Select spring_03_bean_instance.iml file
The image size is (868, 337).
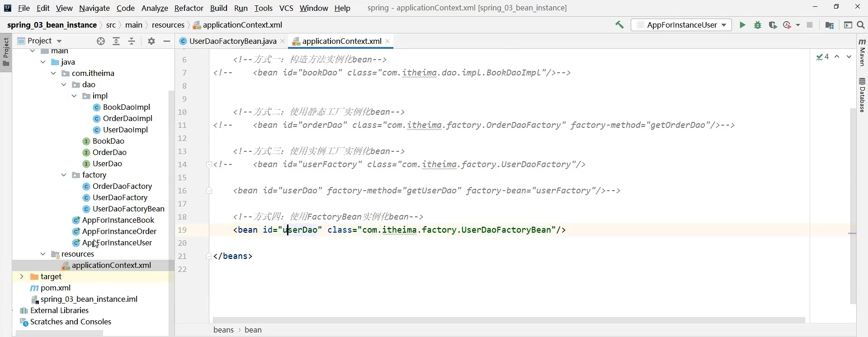(89, 299)
